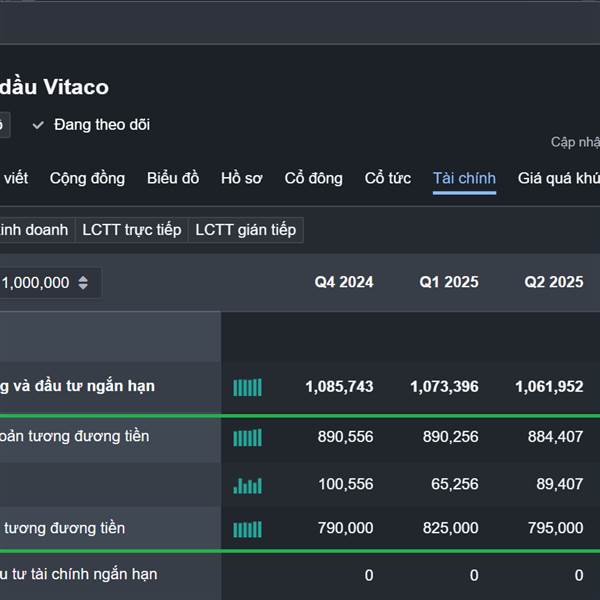Click the Q1 2025 column header
The width and height of the screenshot is (600, 600).
pyautogui.click(x=449, y=282)
